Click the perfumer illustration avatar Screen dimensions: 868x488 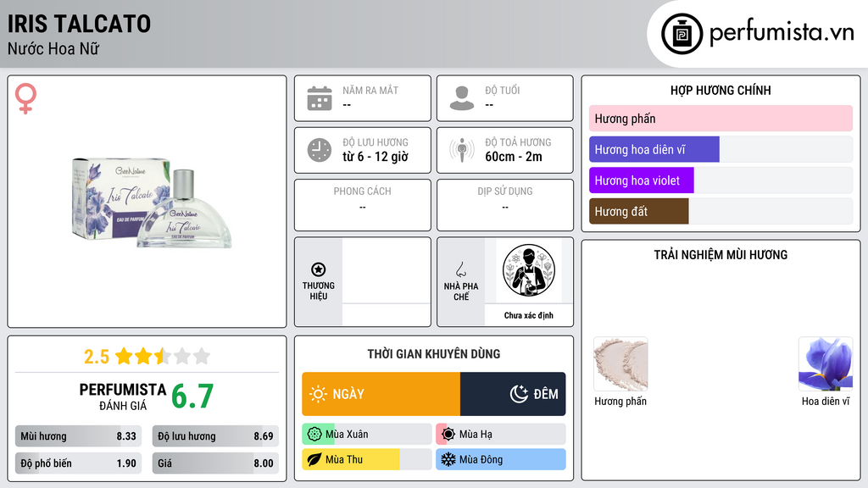(529, 270)
